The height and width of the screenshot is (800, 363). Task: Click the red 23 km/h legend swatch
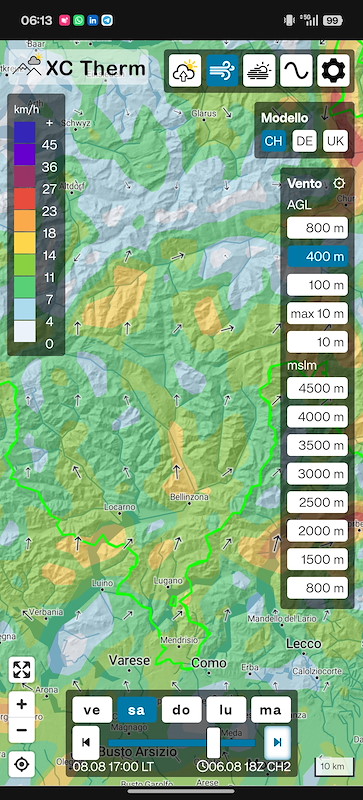point(25,198)
